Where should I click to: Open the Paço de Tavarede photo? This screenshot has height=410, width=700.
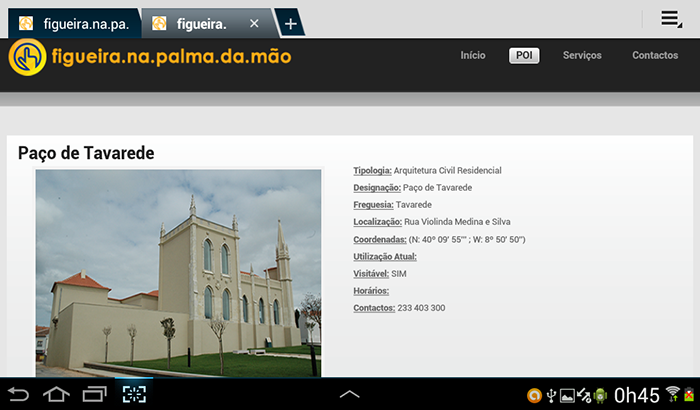(178, 272)
